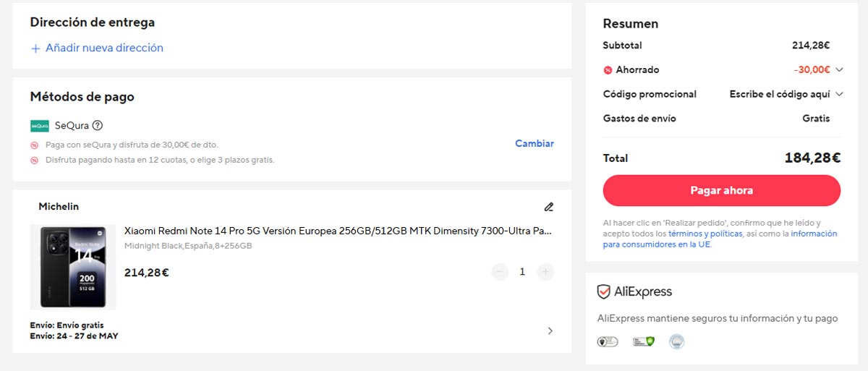Click the Gastos de envío Gratis value
Viewport: 868px width, 371px height.
[x=816, y=118]
